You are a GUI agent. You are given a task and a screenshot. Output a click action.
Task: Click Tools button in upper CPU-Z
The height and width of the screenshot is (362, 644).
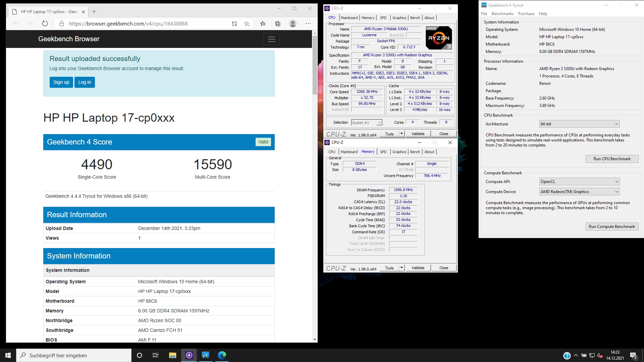coord(389,134)
